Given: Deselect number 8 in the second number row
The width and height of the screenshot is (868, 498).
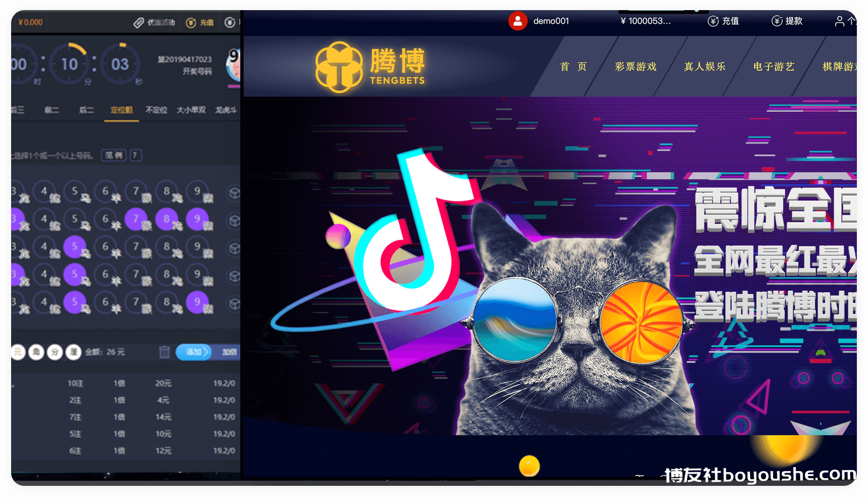Looking at the screenshot, I should [166, 219].
